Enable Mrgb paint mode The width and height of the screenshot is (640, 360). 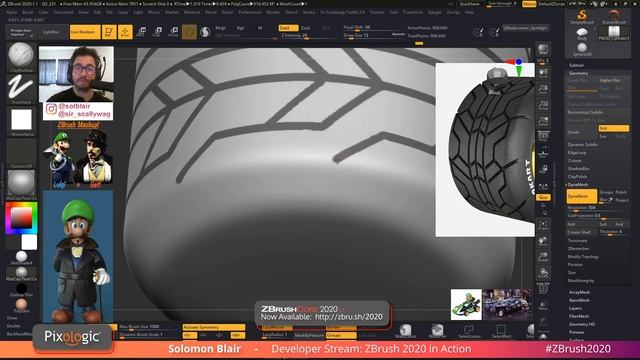[x=220, y=28]
